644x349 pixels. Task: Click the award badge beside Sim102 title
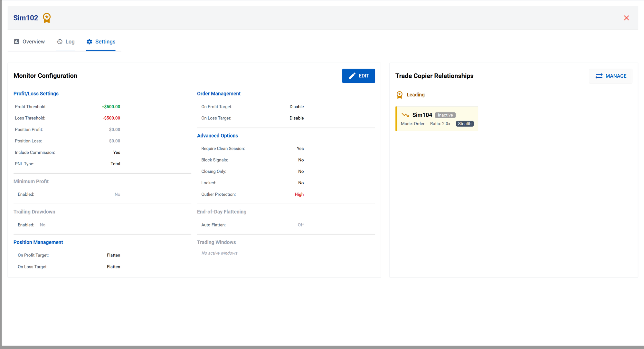pyautogui.click(x=46, y=18)
